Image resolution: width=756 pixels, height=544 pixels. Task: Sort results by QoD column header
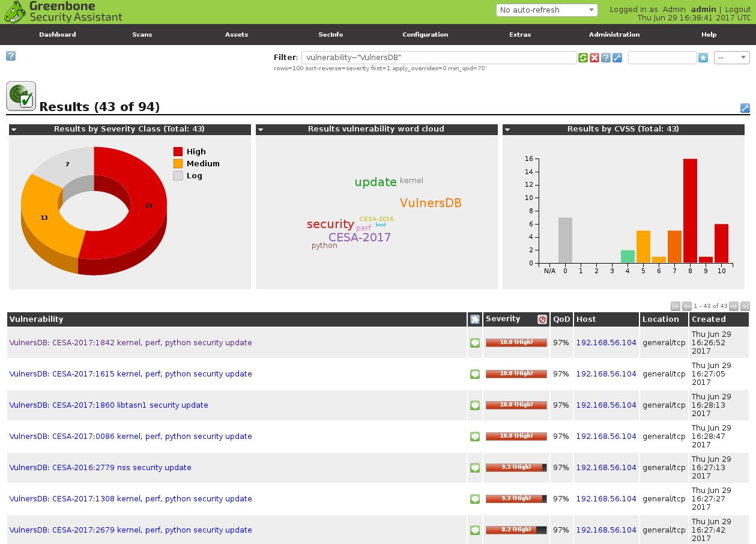point(562,319)
